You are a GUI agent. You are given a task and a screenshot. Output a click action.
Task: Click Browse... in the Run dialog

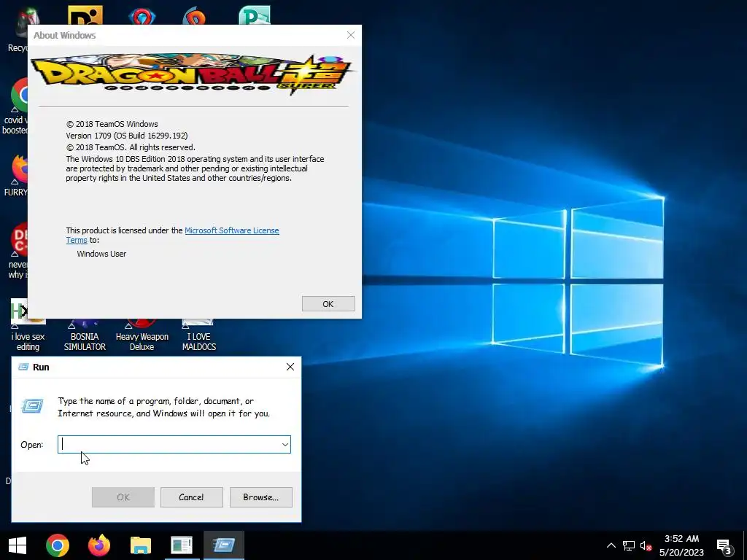coord(261,497)
